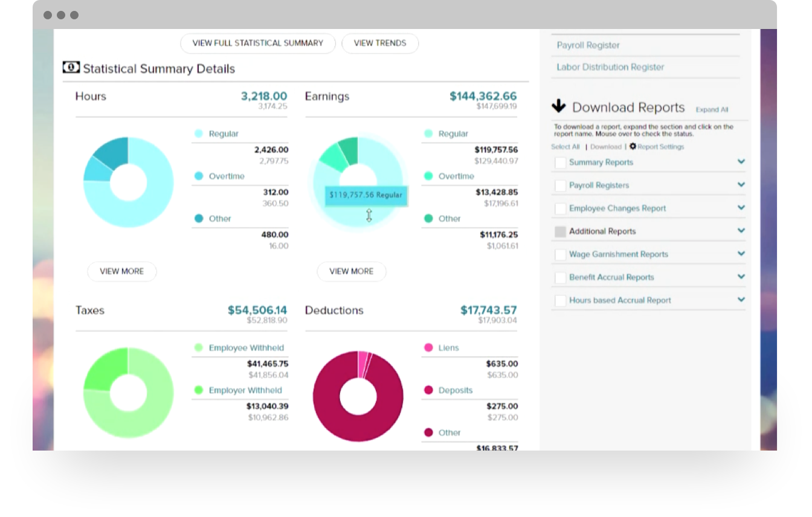812x517 pixels.
Task: Check the Summary Reports checkbox
Action: click(x=559, y=162)
